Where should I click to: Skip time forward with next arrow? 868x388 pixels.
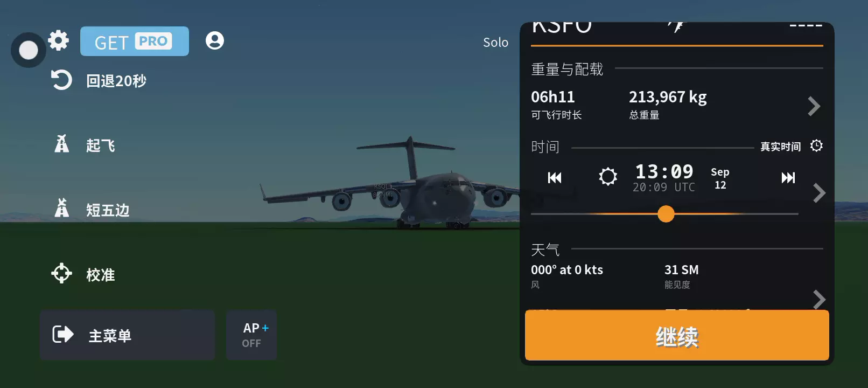(788, 178)
